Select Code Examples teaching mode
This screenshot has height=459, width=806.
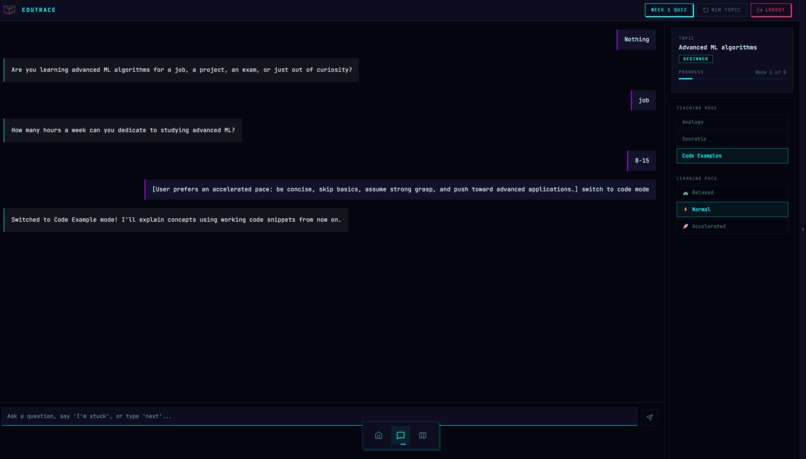(732, 156)
